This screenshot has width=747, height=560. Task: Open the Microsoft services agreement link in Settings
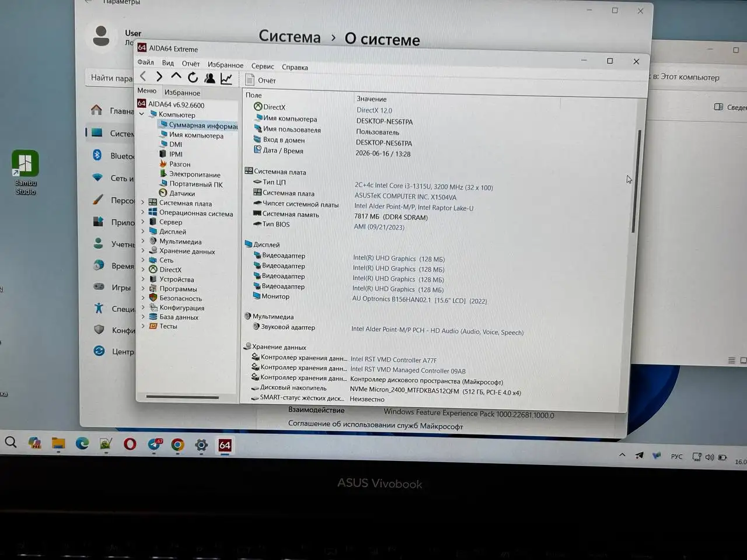coord(375,425)
